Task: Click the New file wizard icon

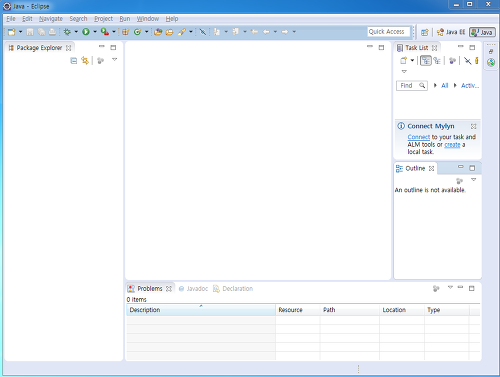Action: (12, 32)
